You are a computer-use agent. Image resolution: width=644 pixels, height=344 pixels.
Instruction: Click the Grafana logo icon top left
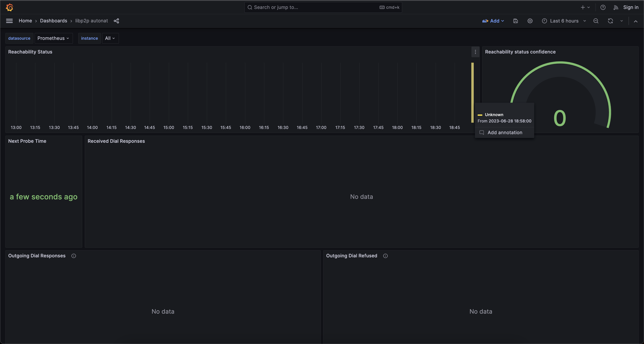[x=9, y=7]
